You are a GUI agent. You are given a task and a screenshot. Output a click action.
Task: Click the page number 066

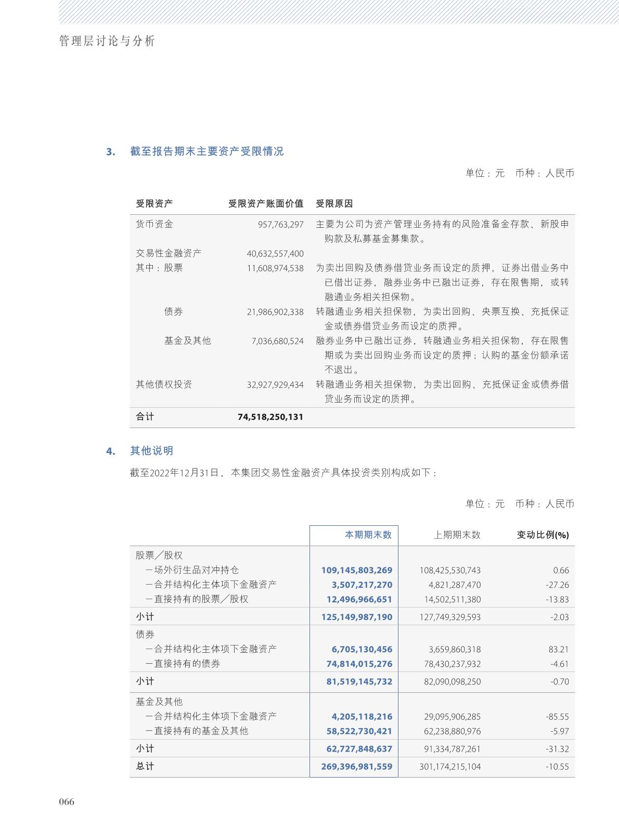(x=67, y=802)
